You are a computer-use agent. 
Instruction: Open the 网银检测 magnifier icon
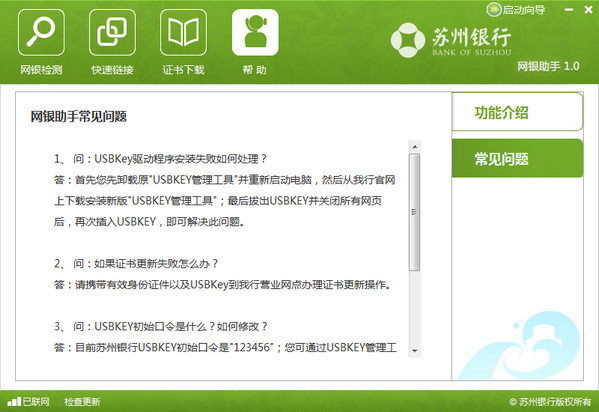[41, 33]
